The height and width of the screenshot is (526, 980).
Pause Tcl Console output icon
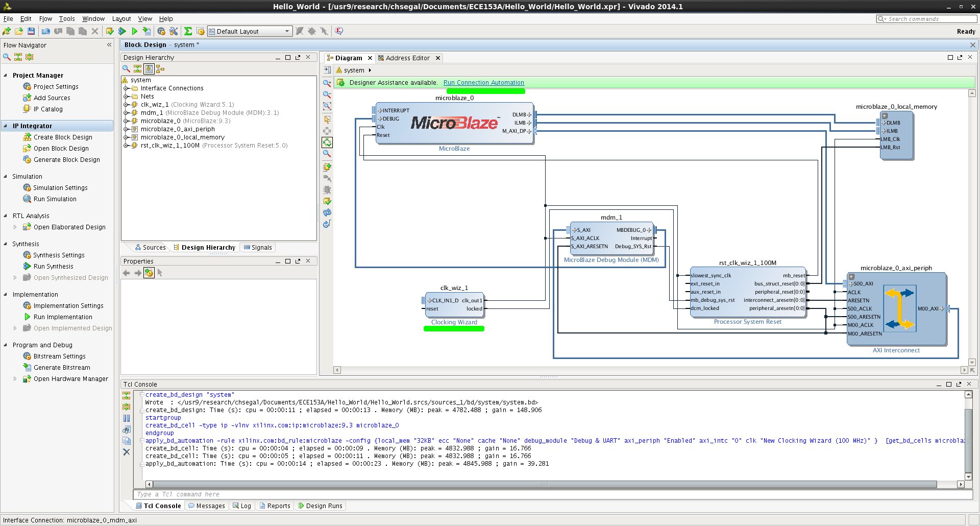click(127, 418)
